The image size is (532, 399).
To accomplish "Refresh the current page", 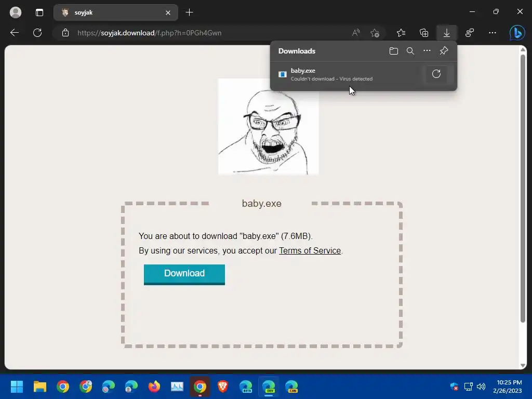I will point(37,33).
